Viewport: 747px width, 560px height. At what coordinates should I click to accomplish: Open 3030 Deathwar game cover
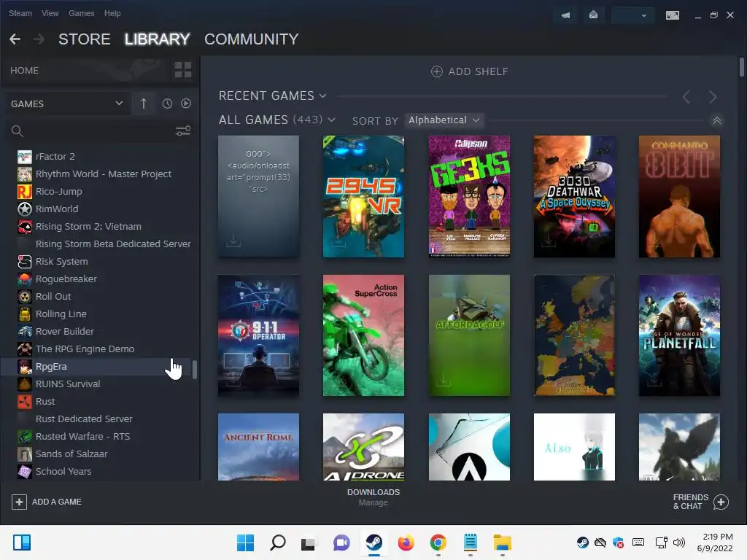point(574,196)
